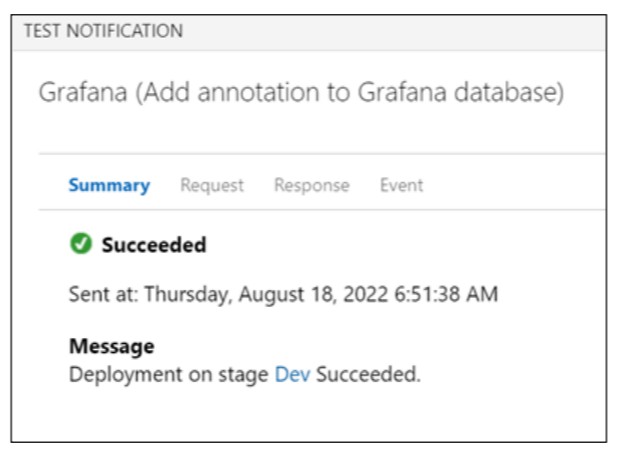This screenshot has height=456, width=623.
Task: Switch to the Request tab
Action: (x=212, y=185)
